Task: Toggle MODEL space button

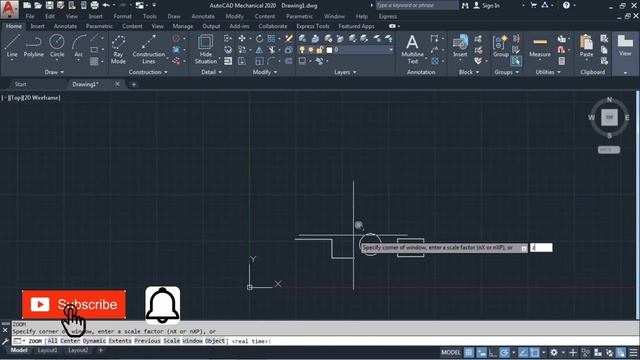Action: pos(451,352)
